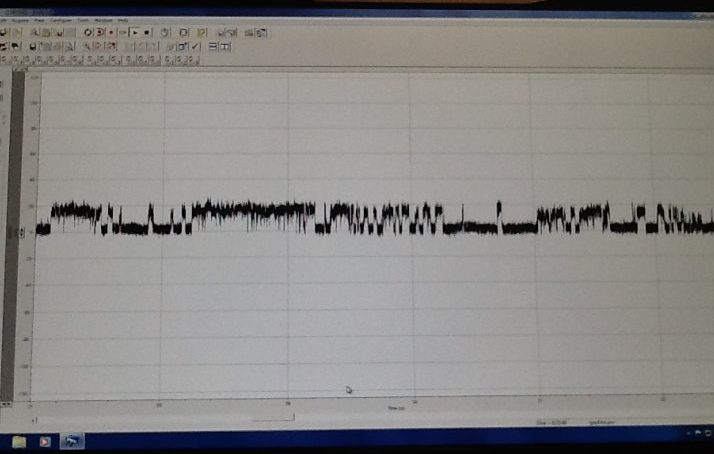Click the last numbered icon in the third toolbar row
Screen dimensions: 714x454
tap(190, 60)
